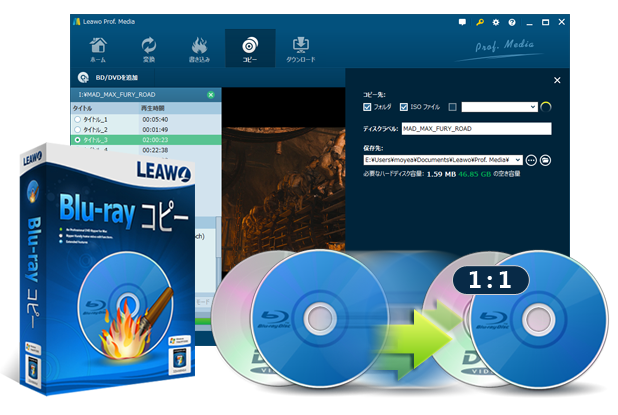The image size is (618, 415).
Task: Open the help question mark icon
Action: [x=512, y=22]
